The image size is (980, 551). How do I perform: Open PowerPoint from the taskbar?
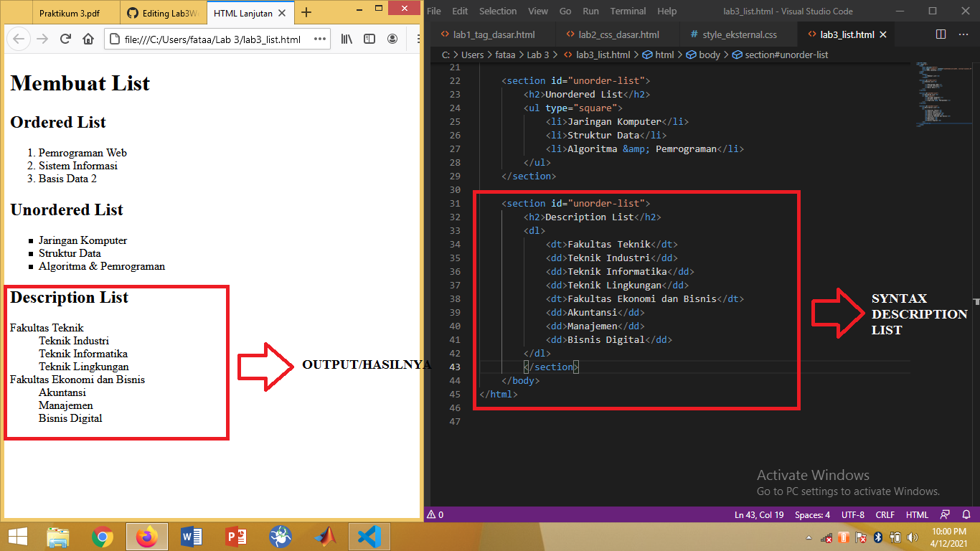click(x=236, y=536)
